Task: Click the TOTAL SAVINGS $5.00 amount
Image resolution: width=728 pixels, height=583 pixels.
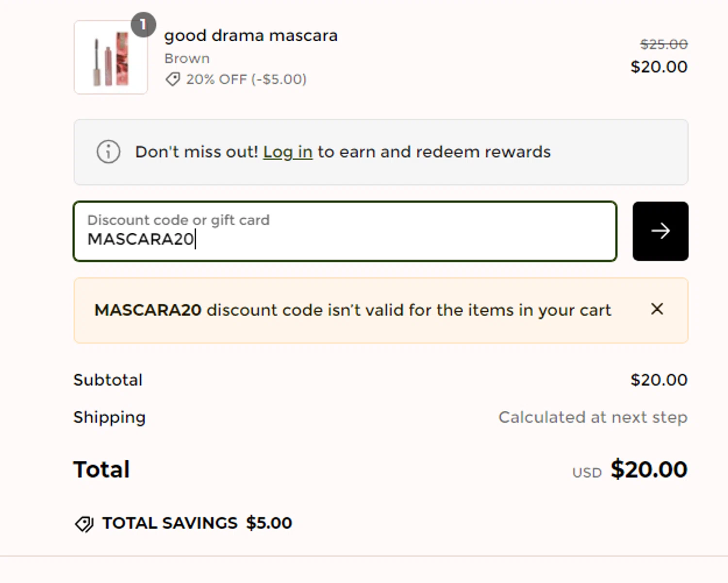Action: (x=269, y=523)
